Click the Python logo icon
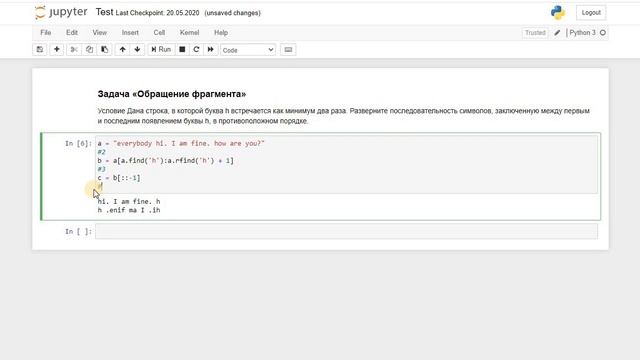 point(558,13)
